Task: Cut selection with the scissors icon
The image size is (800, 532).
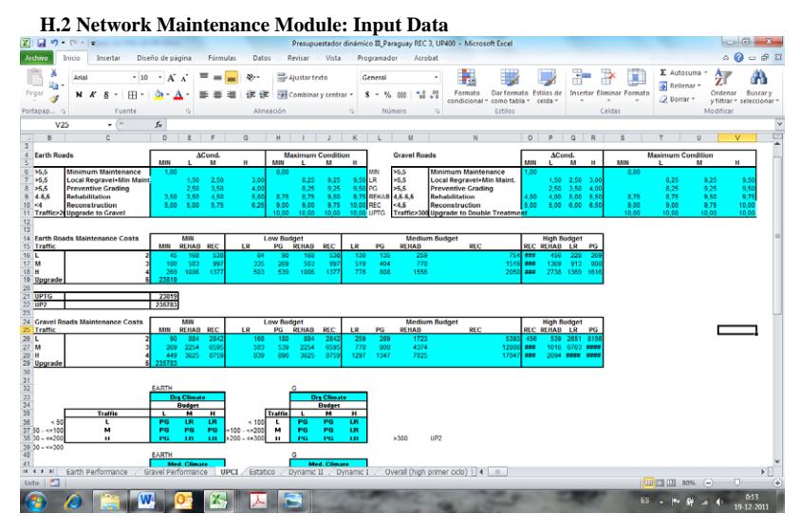Action: pos(53,73)
